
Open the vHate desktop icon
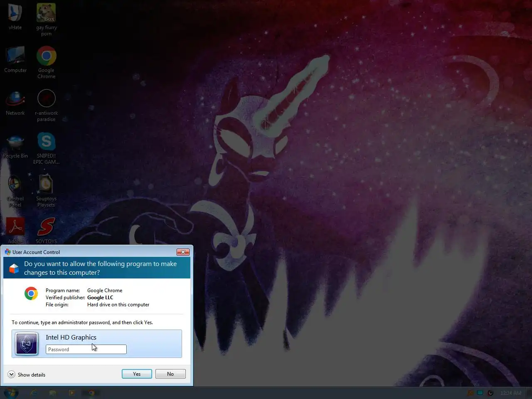[x=15, y=17]
